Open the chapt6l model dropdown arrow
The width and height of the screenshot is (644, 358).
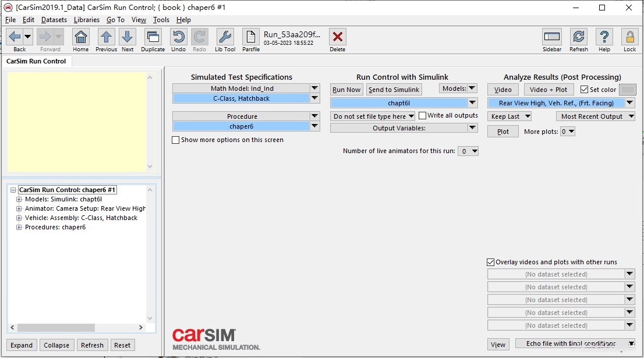pos(473,103)
